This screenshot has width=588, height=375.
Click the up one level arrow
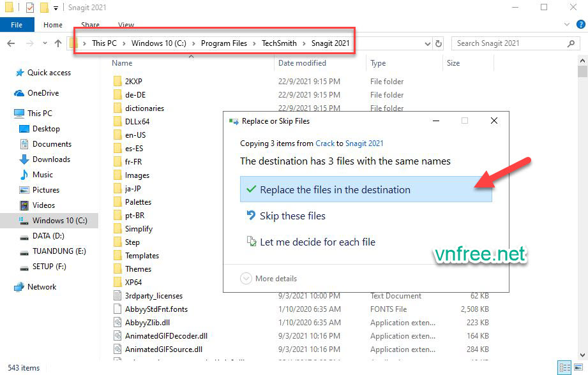(x=57, y=43)
